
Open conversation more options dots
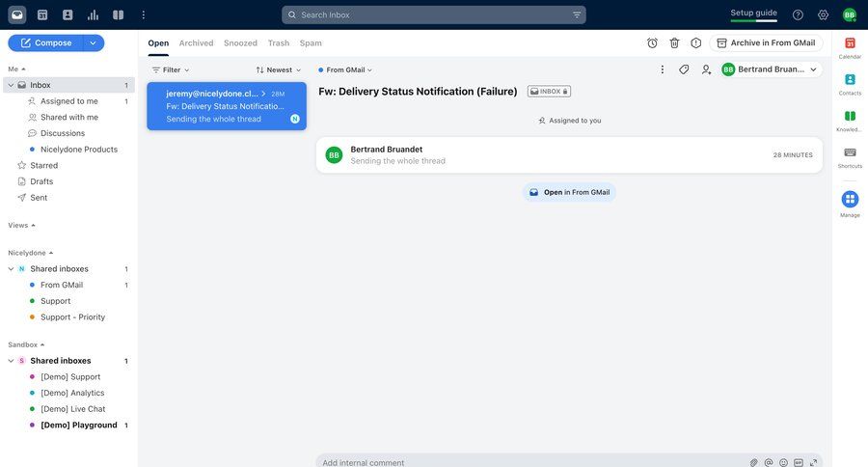click(662, 69)
